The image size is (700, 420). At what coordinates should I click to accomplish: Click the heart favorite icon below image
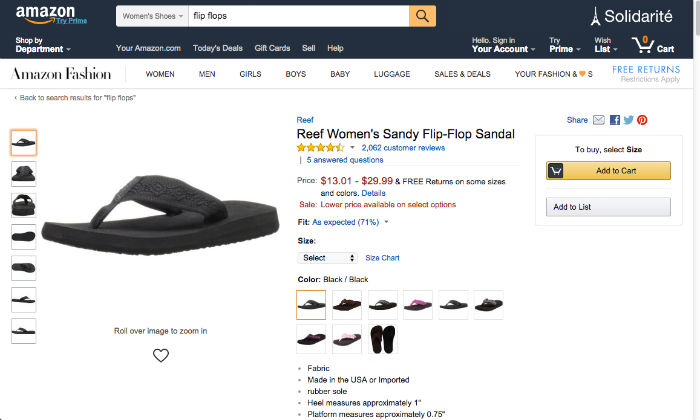(x=161, y=355)
